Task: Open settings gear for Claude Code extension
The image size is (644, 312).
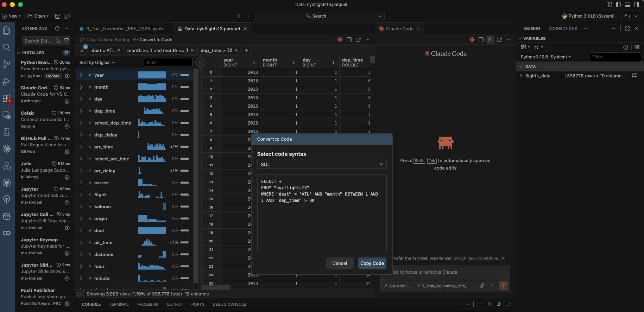Action: 67,101
